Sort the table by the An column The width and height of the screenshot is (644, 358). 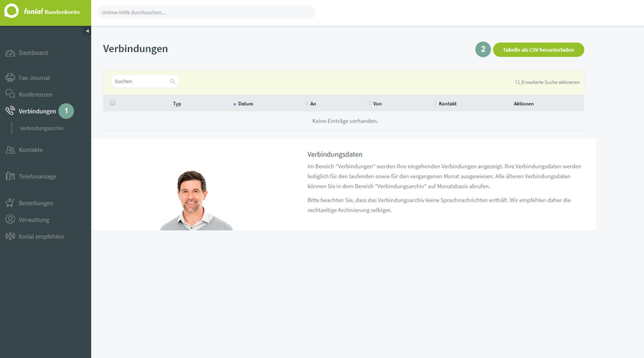[313, 103]
